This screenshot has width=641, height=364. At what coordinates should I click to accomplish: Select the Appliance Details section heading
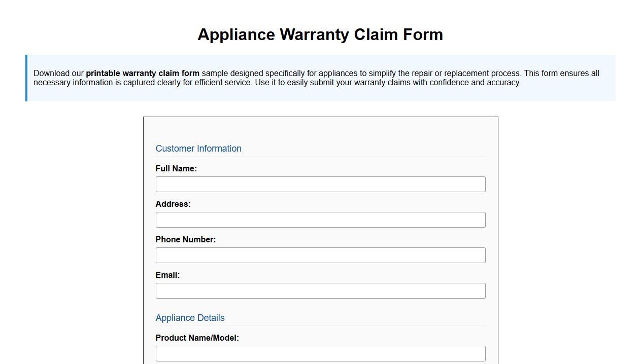190,318
